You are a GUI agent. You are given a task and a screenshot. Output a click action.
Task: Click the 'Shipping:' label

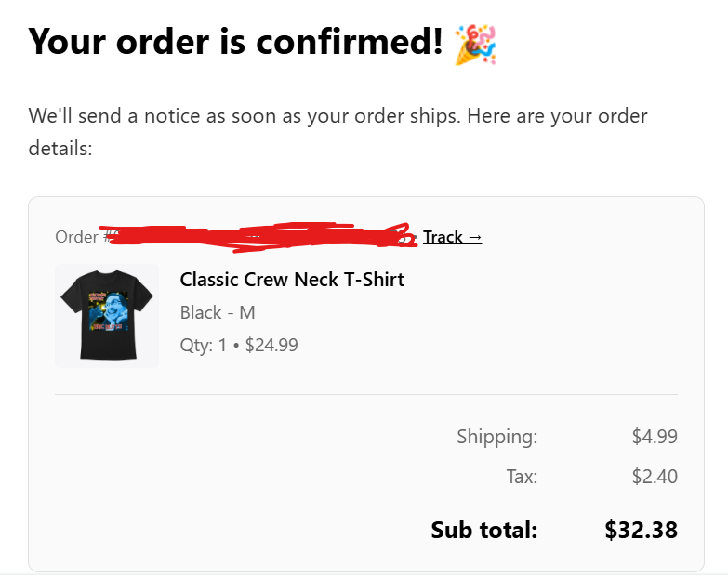tap(496, 437)
